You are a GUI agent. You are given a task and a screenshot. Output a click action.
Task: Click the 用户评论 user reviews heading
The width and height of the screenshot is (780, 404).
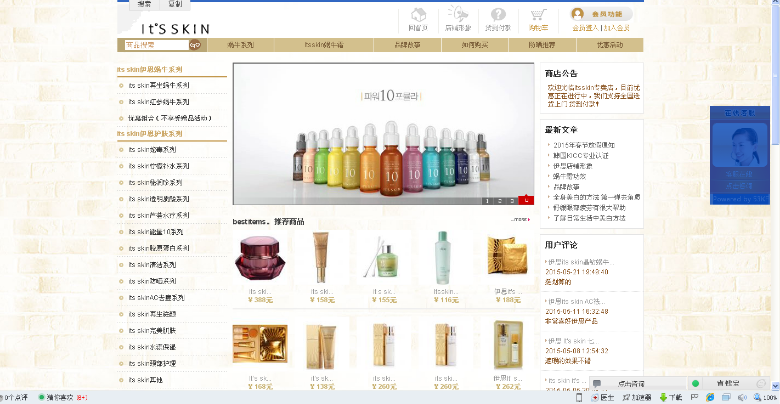click(x=561, y=245)
